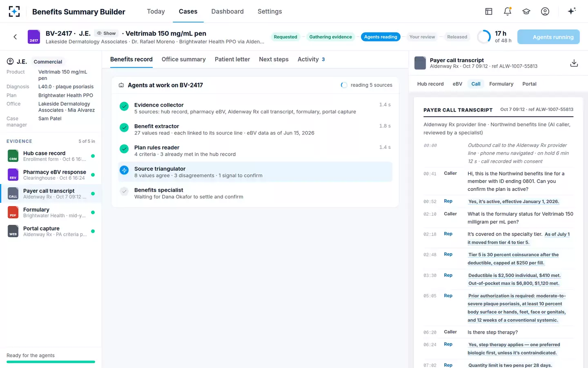Image resolution: width=588 pixels, height=368 pixels.
Task: Click the Benefits Summary Builder logo icon
Action: pos(14,11)
